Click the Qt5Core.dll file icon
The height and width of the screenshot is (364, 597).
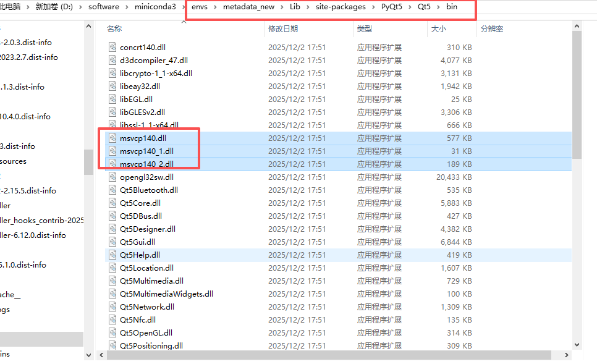[x=112, y=203]
